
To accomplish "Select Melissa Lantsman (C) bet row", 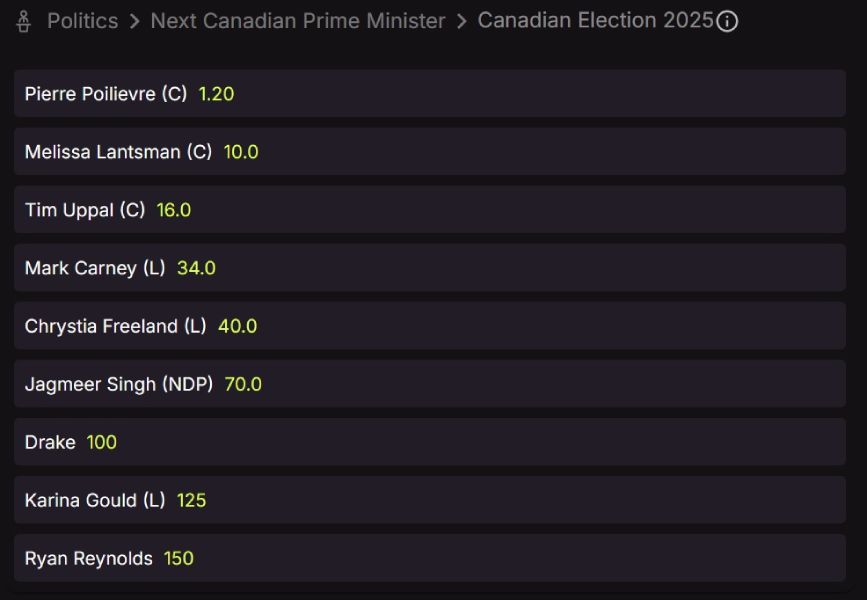I will coord(430,152).
